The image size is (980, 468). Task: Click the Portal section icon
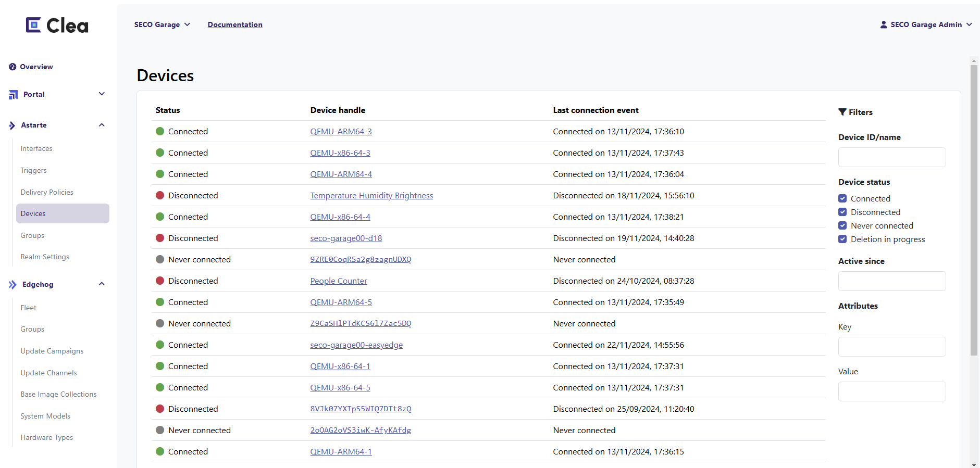click(13, 95)
